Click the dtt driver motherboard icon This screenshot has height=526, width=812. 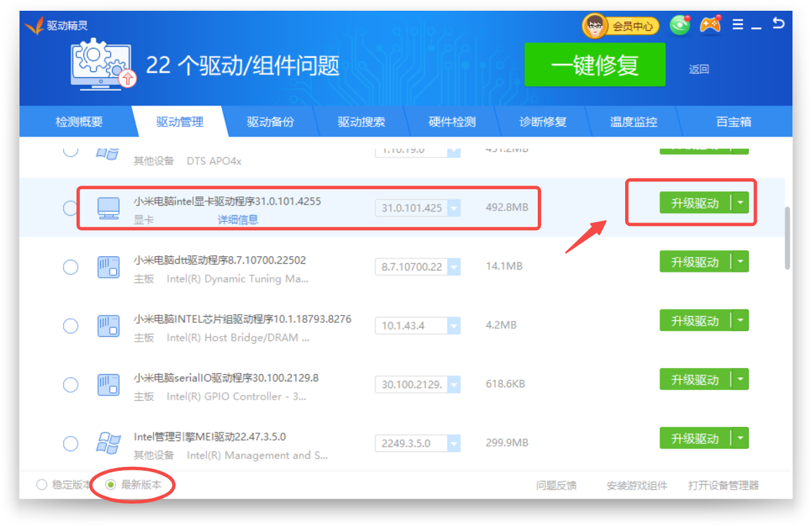point(108,267)
